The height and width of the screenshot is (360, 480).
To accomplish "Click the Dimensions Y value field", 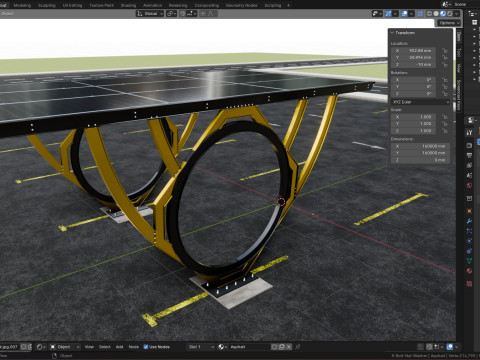I will click(x=420, y=153).
